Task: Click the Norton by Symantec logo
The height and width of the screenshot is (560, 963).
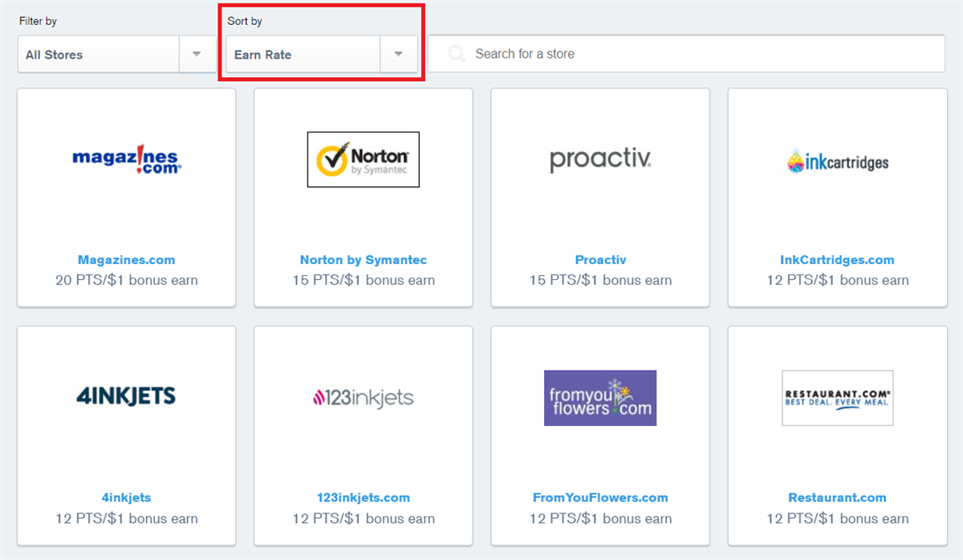Action: 364,160
